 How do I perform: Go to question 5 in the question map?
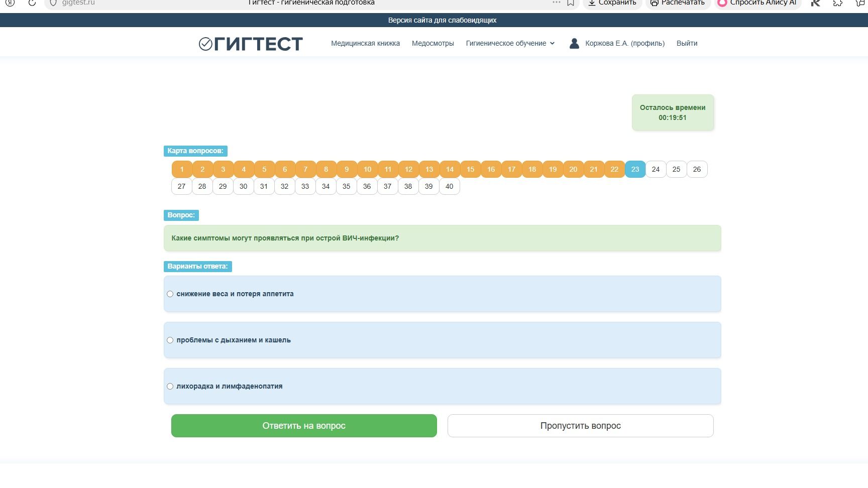[x=264, y=169]
